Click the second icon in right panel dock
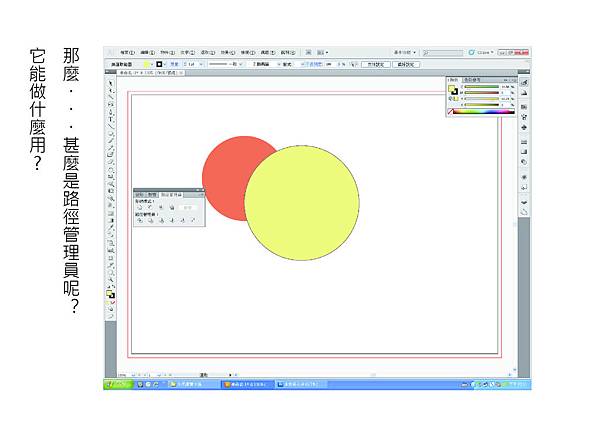This screenshot has width=600, height=427. 524,93
